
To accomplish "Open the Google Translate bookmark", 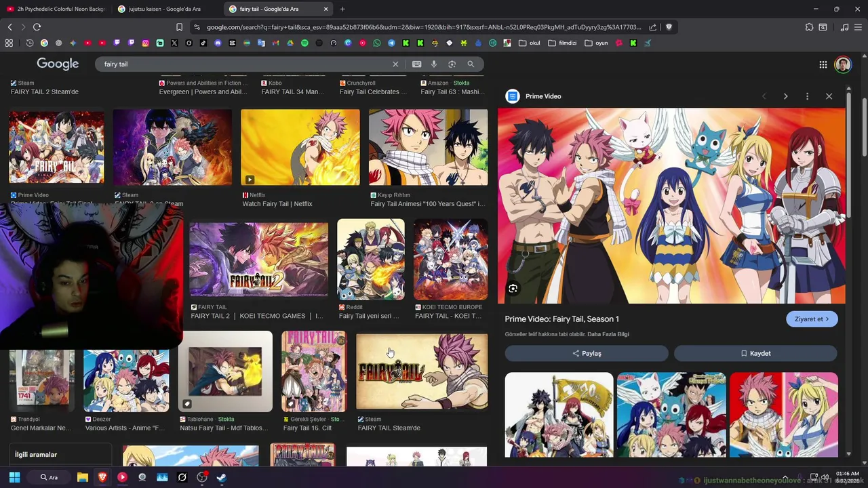I will tap(261, 43).
